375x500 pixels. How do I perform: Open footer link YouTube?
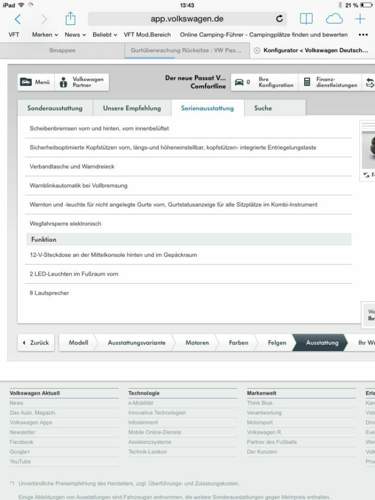coord(20,461)
